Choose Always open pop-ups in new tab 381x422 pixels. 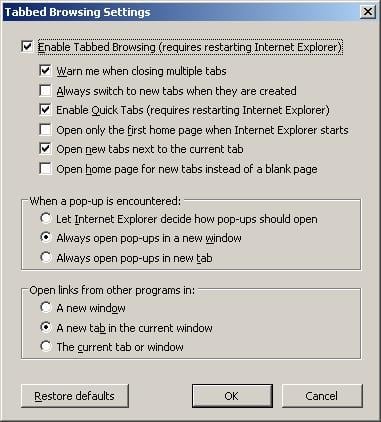point(46,257)
